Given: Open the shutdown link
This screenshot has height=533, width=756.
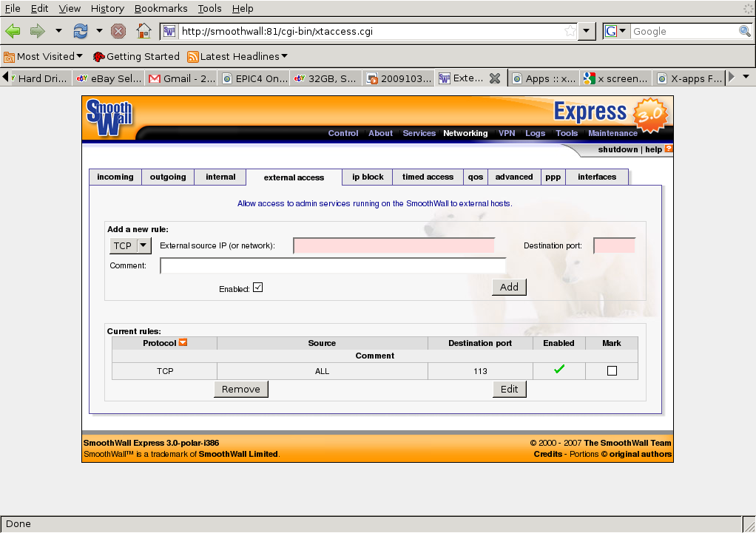Looking at the screenshot, I should click(x=618, y=149).
